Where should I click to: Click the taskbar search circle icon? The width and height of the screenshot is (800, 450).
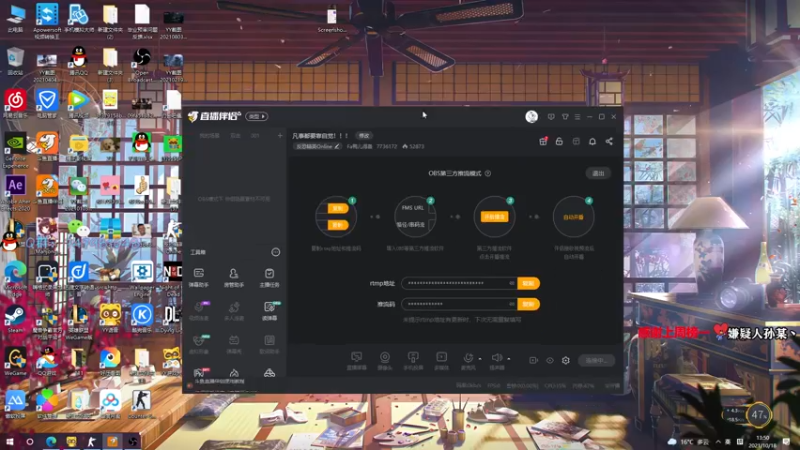pos(30,441)
